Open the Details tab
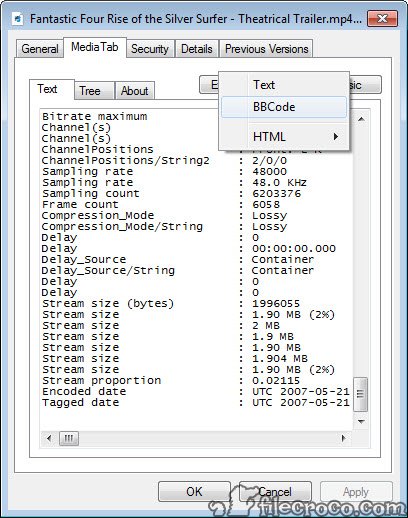Image resolution: width=408 pixels, height=518 pixels. coord(197,49)
